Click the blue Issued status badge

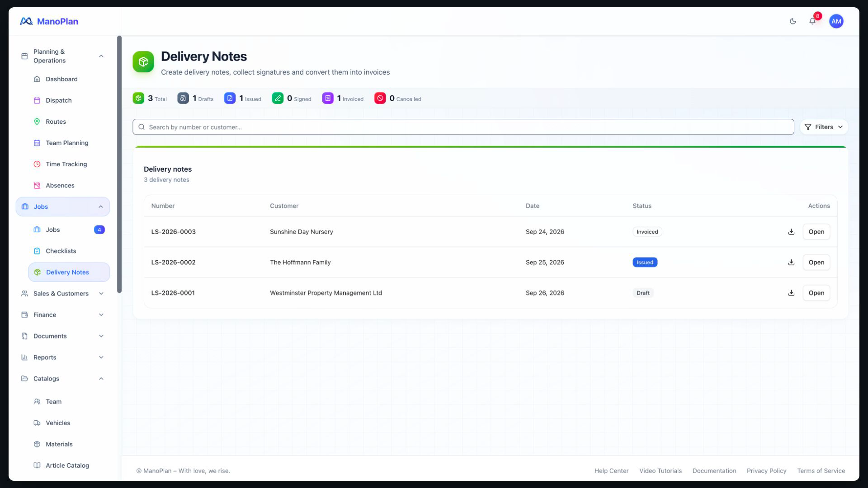[645, 263]
